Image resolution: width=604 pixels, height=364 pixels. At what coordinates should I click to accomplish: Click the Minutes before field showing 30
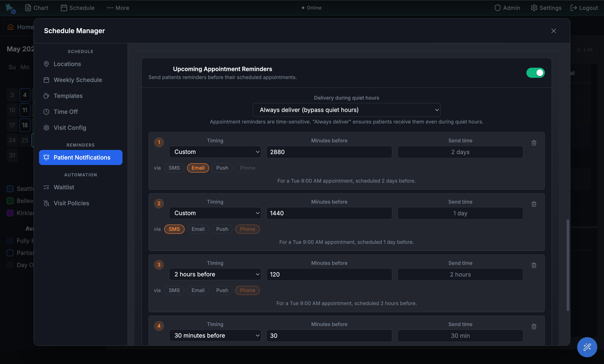tap(329, 335)
